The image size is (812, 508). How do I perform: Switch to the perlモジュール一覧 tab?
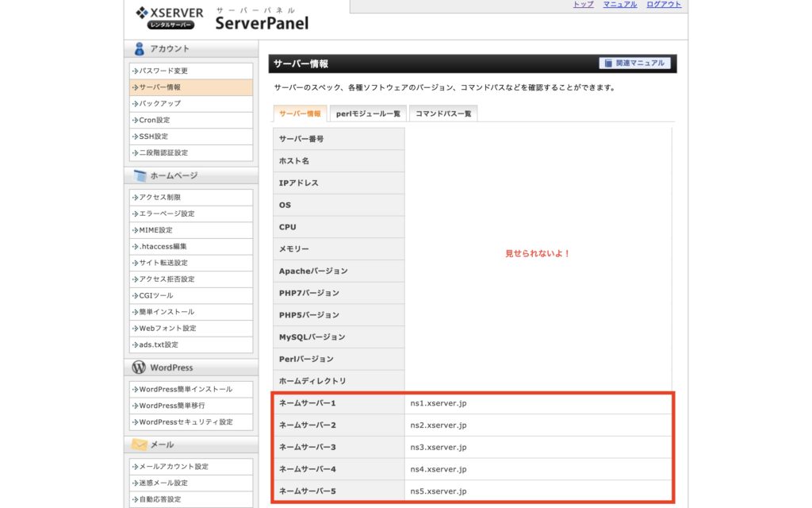click(368, 114)
